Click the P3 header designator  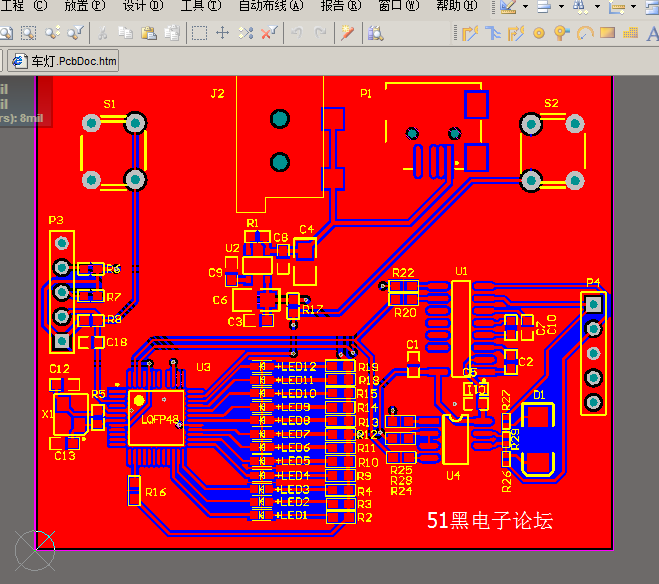[x=56, y=220]
